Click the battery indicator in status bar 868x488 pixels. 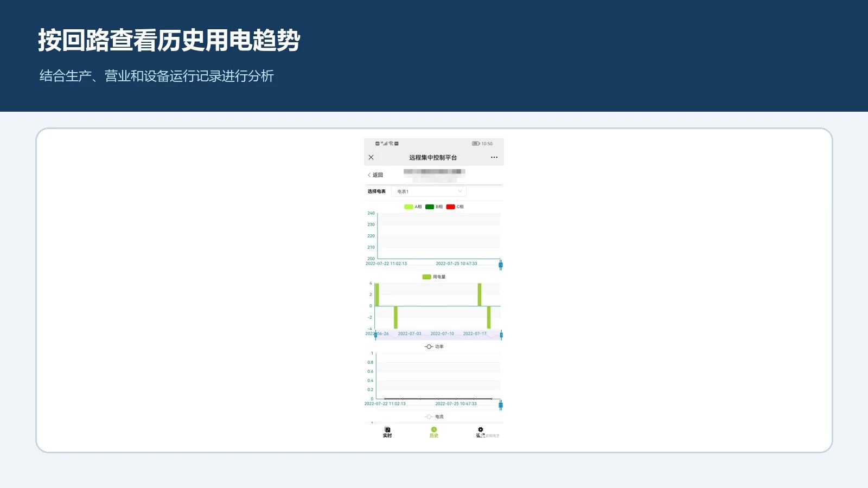point(476,144)
